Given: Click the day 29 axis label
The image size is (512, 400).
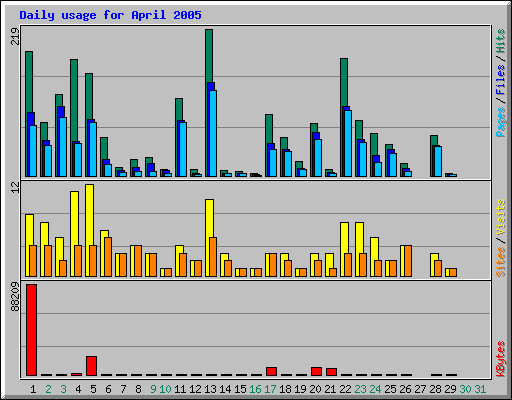Looking at the screenshot, I should point(450,389).
